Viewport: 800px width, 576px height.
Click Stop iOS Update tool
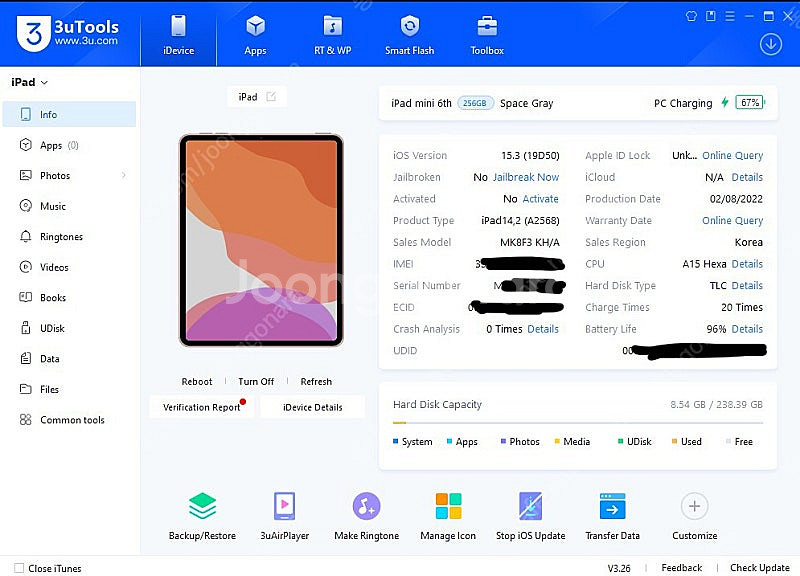click(531, 516)
